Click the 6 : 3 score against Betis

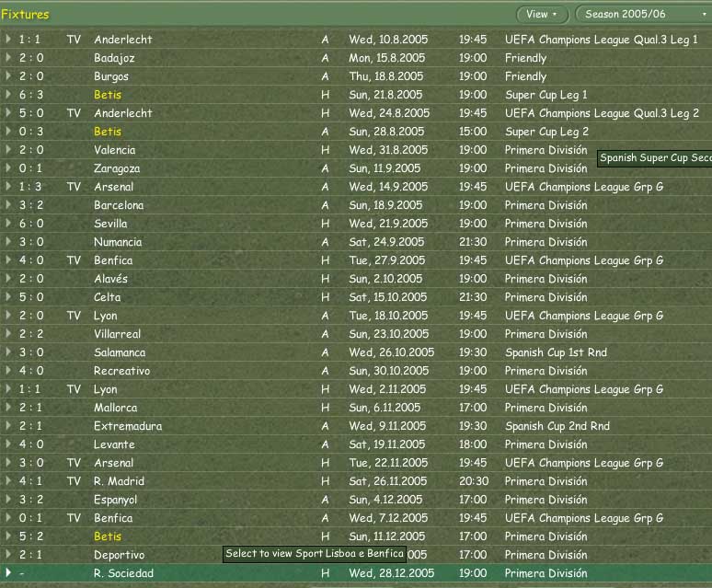31,95
